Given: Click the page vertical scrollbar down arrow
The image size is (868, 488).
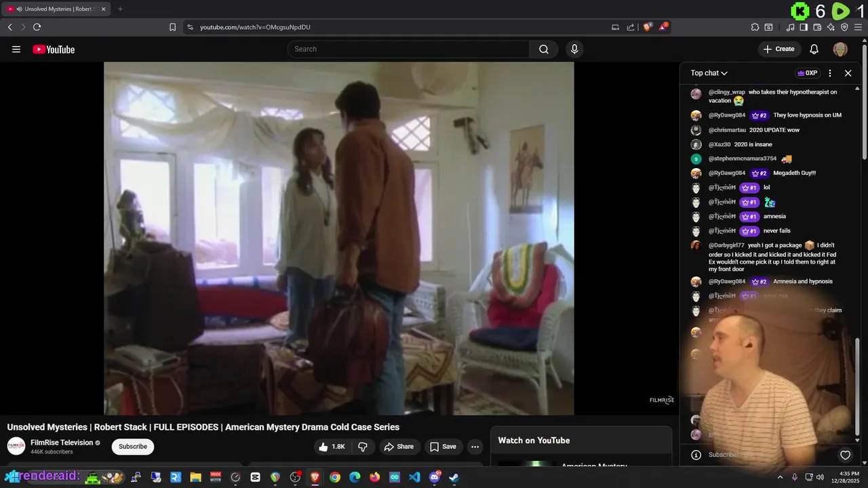Looking at the screenshot, I should (865, 462).
